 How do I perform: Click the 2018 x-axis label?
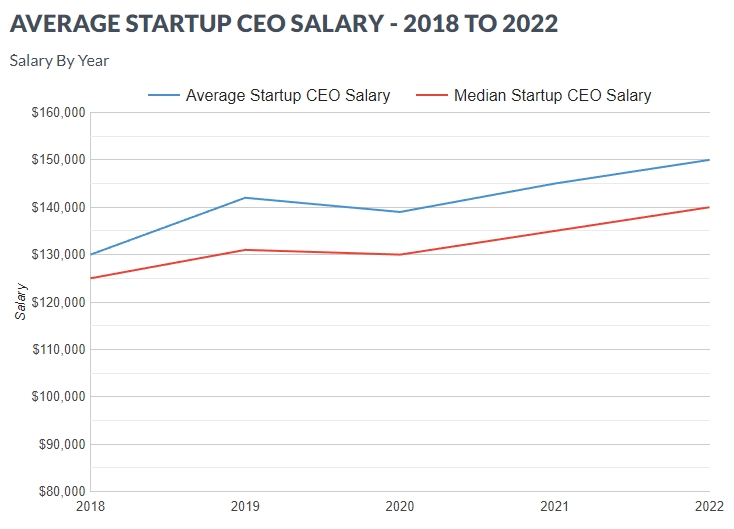click(90, 506)
